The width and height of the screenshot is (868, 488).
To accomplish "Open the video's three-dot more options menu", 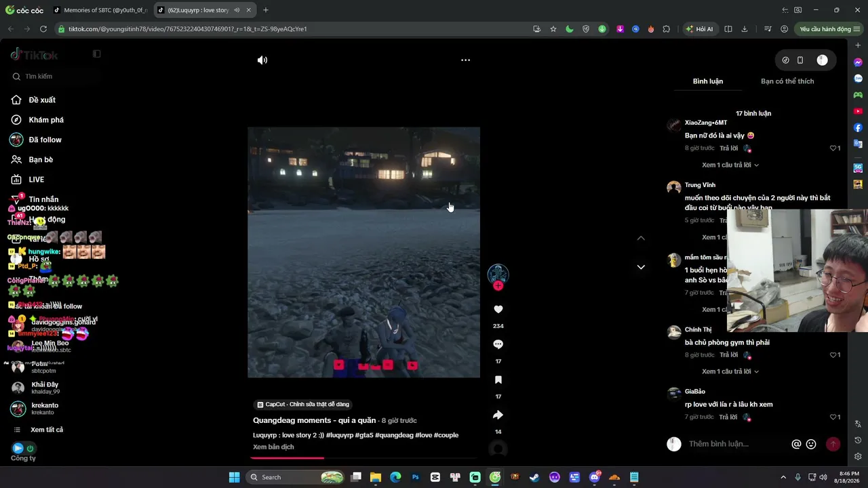I will tap(465, 60).
